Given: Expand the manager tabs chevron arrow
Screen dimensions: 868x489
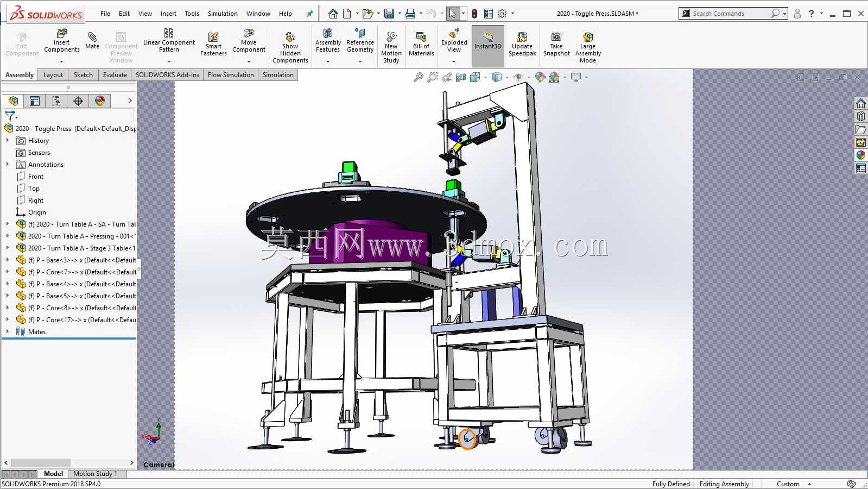Looking at the screenshot, I should pyautogui.click(x=130, y=101).
